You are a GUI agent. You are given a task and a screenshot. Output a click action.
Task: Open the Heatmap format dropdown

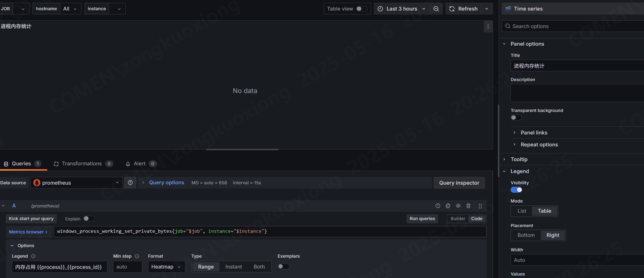pyautogui.click(x=166, y=267)
